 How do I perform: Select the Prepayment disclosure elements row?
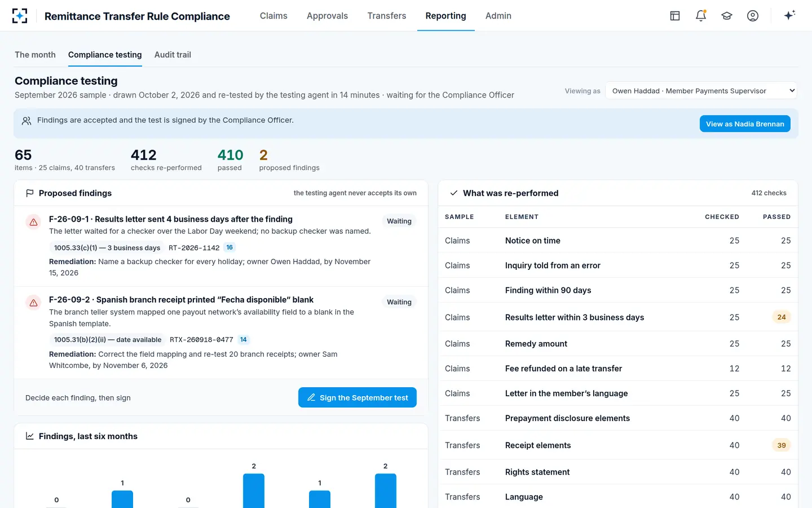[618, 418]
